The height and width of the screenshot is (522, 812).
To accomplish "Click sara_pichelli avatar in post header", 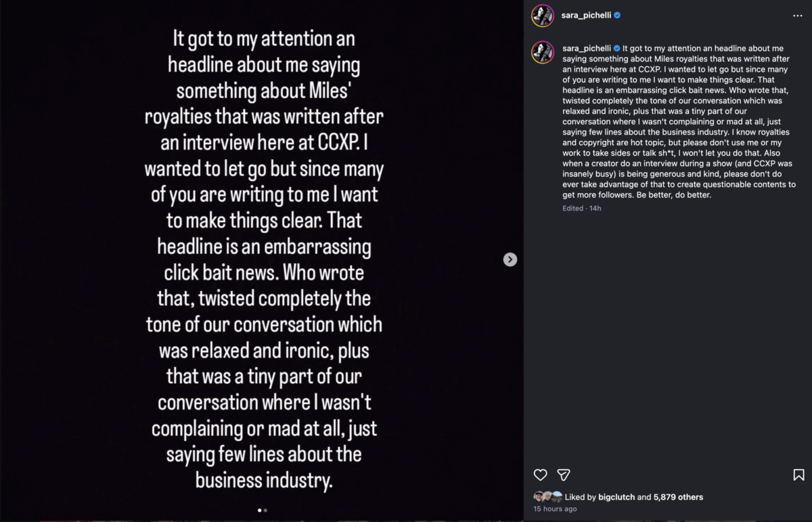I will click(543, 16).
